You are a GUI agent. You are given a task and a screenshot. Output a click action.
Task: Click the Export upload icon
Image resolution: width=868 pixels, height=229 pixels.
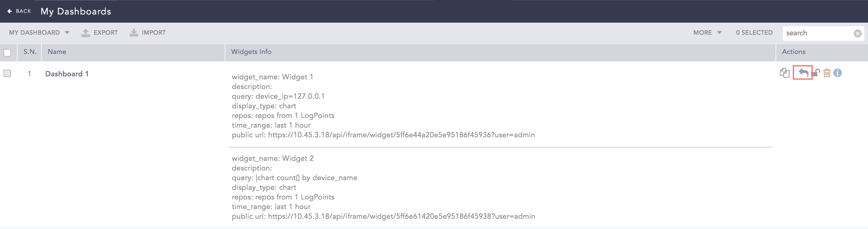coord(85,33)
